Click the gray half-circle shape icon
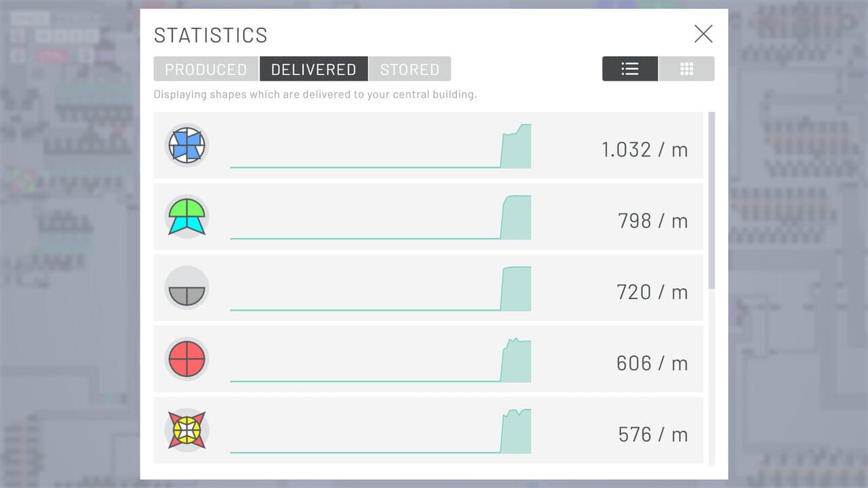Image resolution: width=868 pixels, height=488 pixels. tap(186, 288)
